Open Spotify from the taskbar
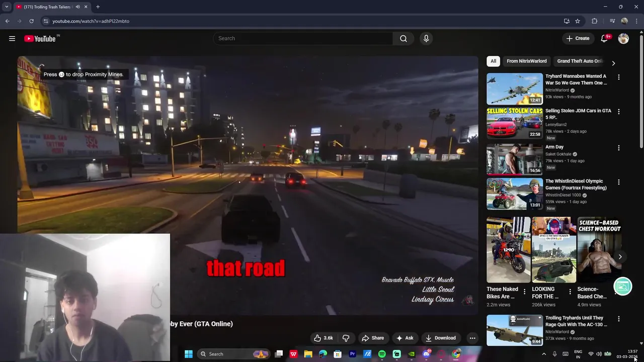644x362 pixels. pyautogui.click(x=382, y=354)
